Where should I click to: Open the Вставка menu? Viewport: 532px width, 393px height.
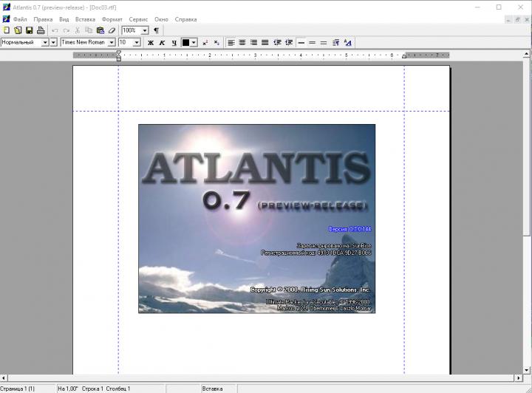click(x=85, y=19)
